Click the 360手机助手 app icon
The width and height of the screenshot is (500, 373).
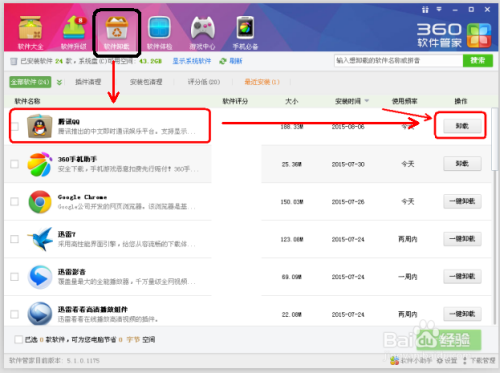[x=40, y=164]
